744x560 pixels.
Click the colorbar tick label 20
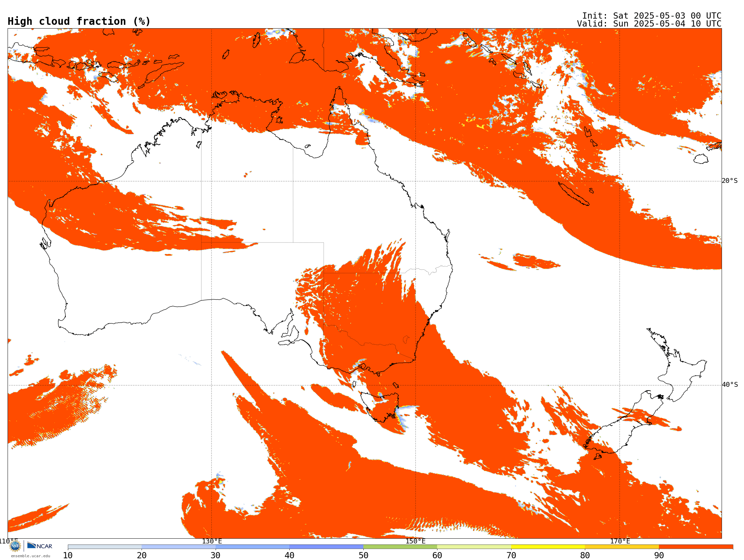pos(142,556)
